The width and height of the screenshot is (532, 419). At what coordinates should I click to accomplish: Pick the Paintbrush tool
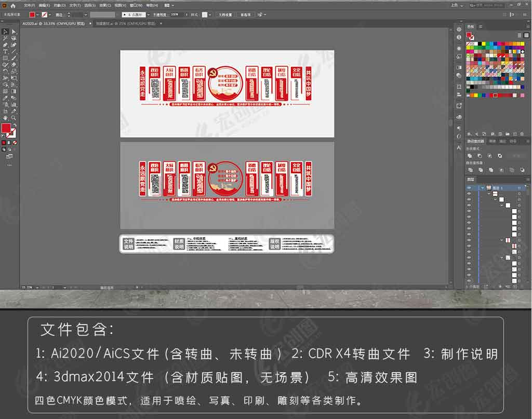point(14,58)
